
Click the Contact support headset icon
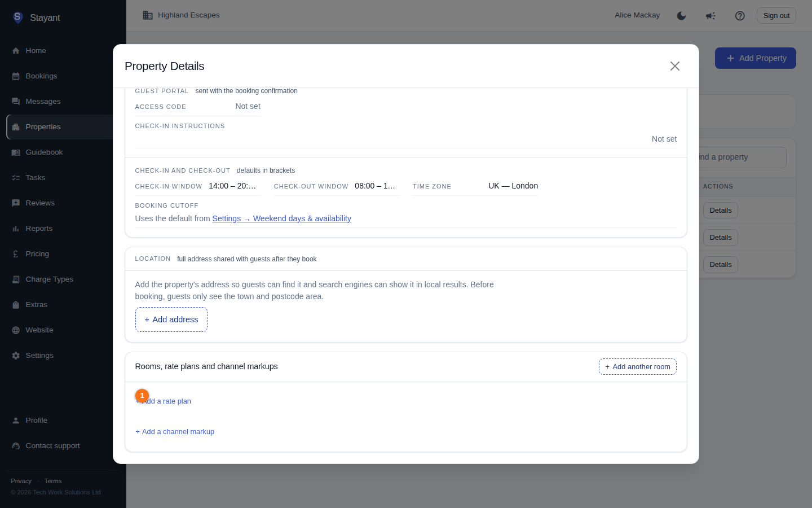(x=16, y=446)
